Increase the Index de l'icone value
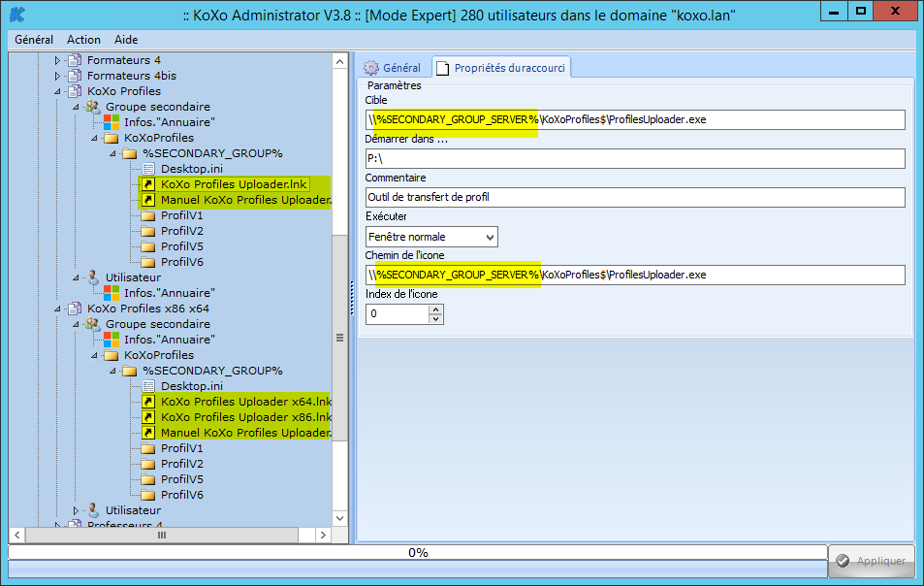 (435, 309)
